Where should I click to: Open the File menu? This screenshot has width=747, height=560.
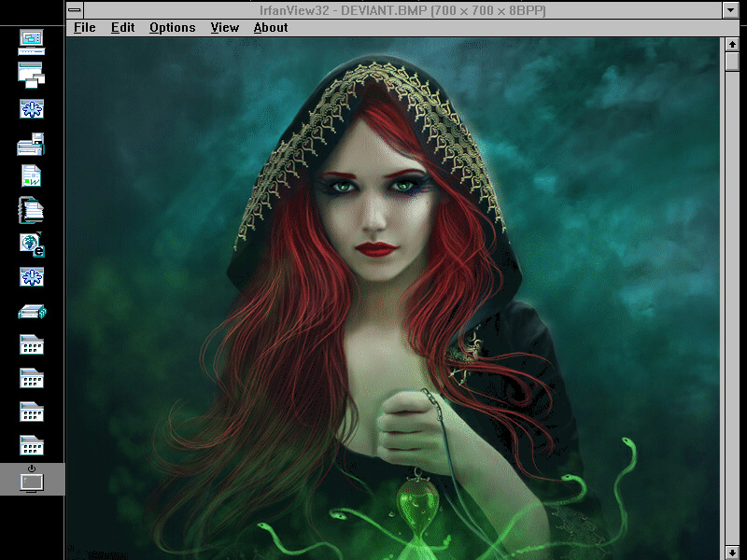point(84,27)
